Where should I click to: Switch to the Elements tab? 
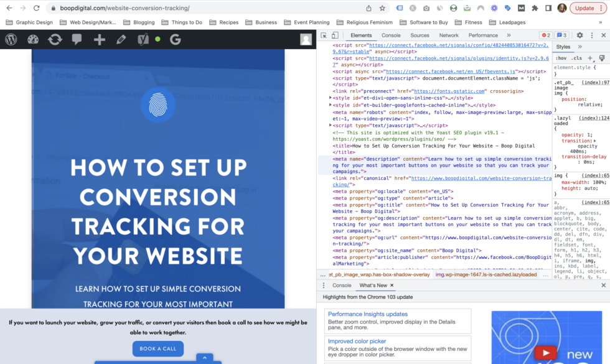tap(361, 35)
